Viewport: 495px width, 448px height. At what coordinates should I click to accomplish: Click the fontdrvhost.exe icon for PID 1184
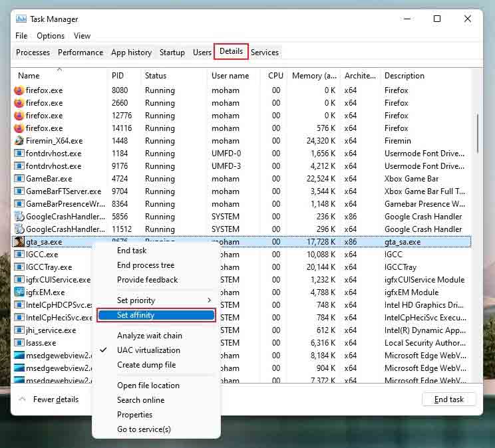click(x=19, y=154)
